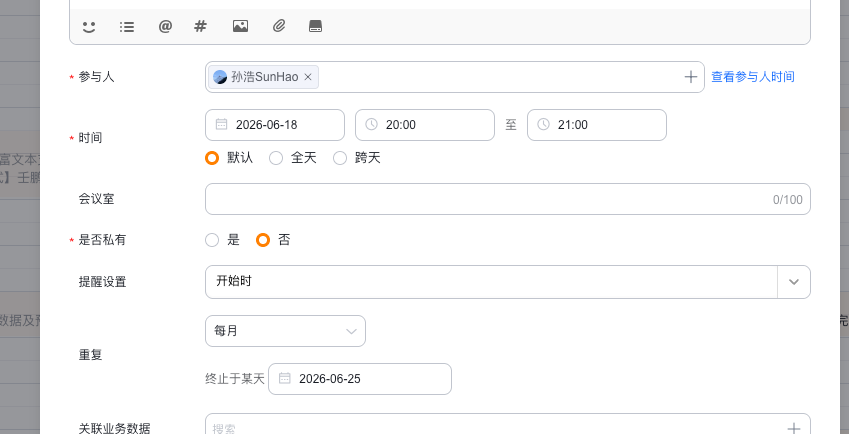Viewport: 849px width, 434px height.
Task: Remove participant 孙浩SunHao with the x
Action: click(308, 77)
